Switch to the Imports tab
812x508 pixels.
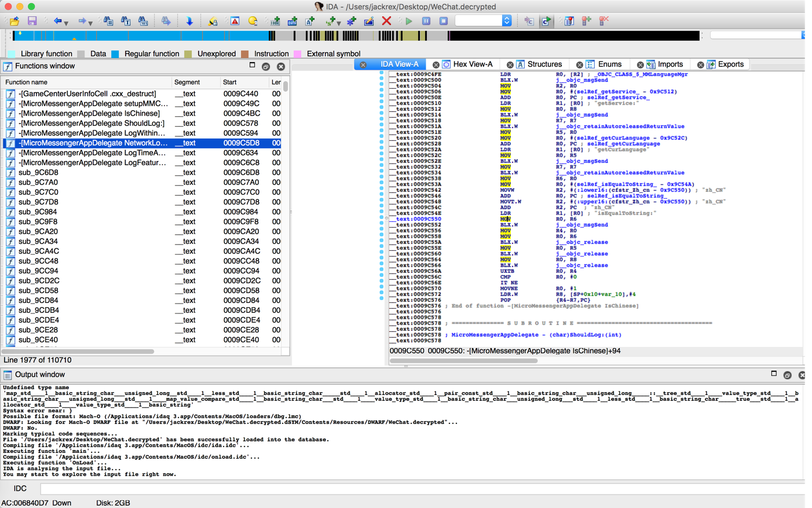pyautogui.click(x=670, y=64)
